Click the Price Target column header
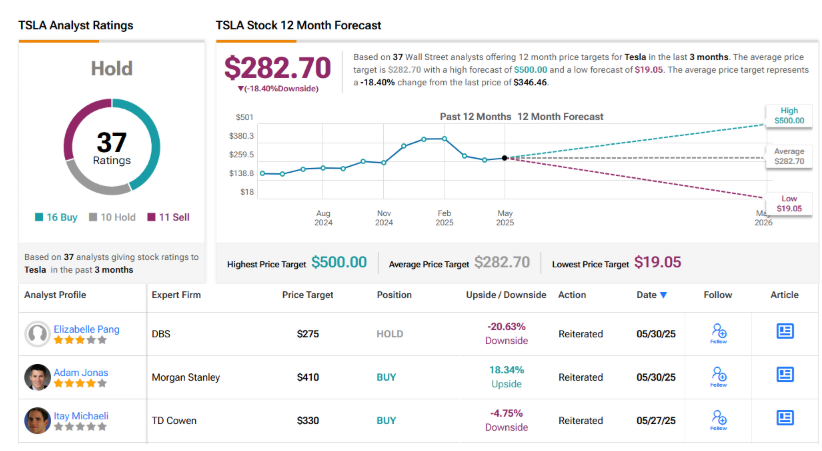822x451 pixels. pyautogui.click(x=308, y=295)
